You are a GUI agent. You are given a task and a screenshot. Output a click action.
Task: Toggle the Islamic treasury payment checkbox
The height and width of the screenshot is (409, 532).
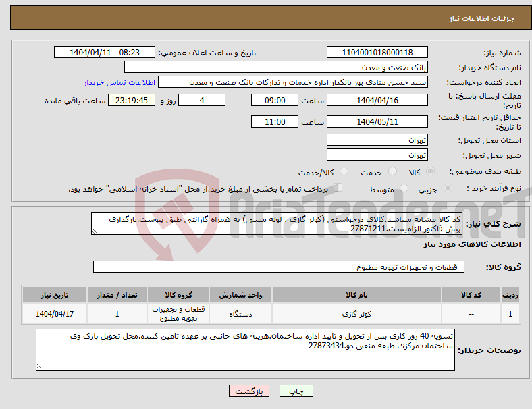pos(338,188)
